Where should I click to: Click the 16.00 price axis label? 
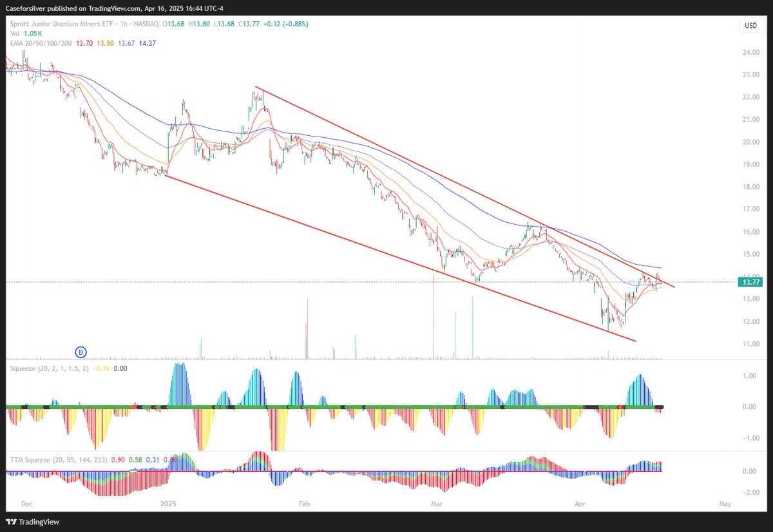(x=750, y=232)
